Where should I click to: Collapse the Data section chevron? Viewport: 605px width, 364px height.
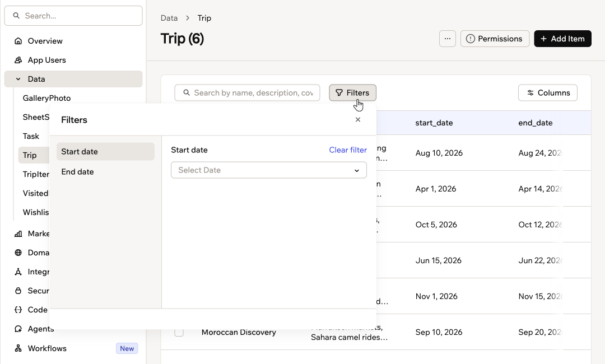tap(18, 79)
